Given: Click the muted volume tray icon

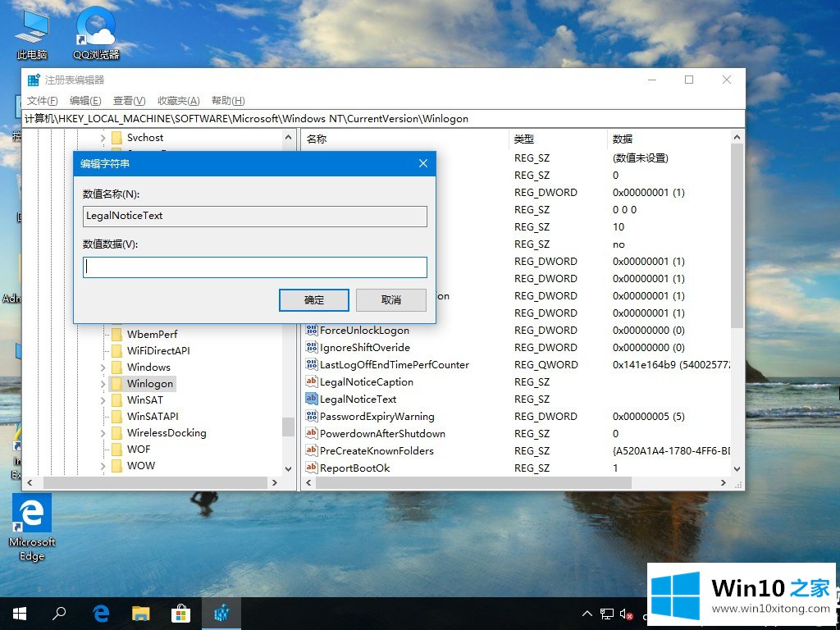Looking at the screenshot, I should coord(626,614).
